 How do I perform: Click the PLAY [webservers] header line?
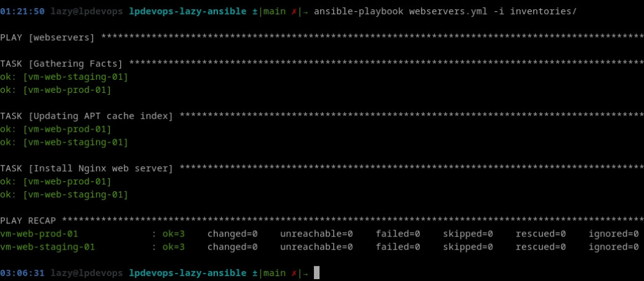coord(47,38)
